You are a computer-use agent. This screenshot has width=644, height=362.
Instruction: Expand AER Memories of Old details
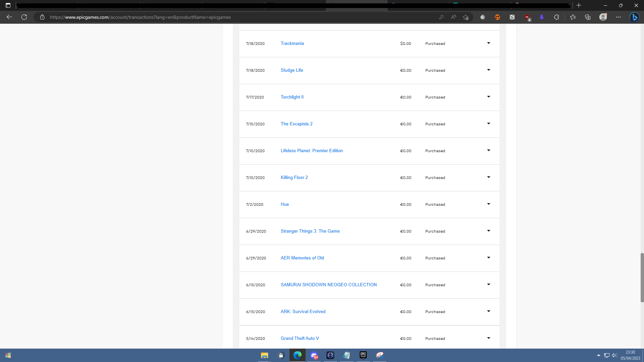[x=489, y=258]
